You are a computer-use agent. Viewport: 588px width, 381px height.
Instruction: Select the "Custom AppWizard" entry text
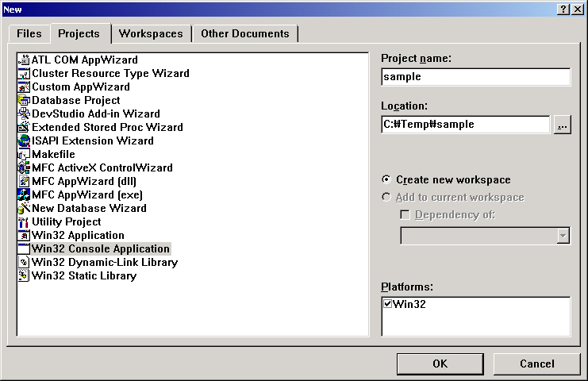pos(81,87)
